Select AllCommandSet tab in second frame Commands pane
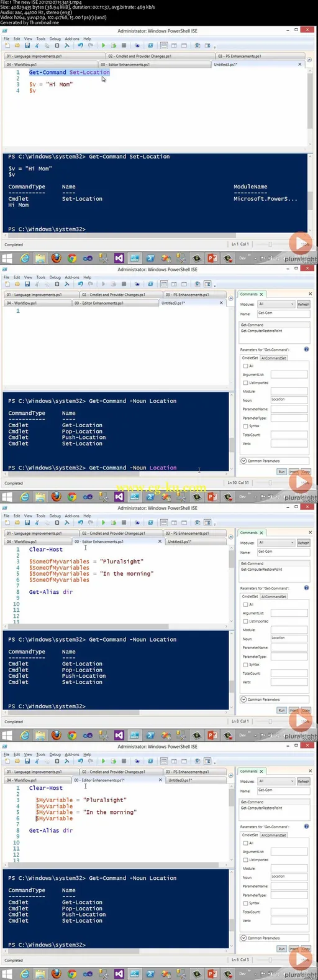 pos(274,358)
